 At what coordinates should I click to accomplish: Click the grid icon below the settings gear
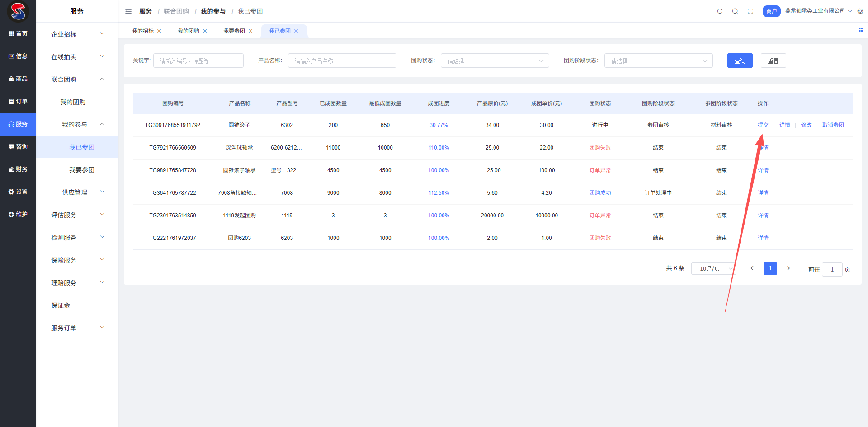(861, 30)
